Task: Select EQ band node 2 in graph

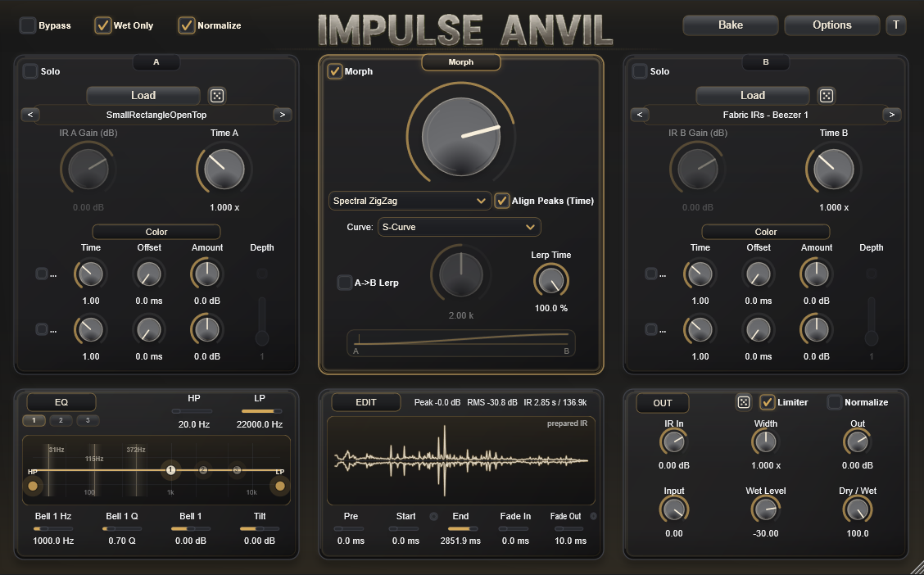Action: point(203,469)
